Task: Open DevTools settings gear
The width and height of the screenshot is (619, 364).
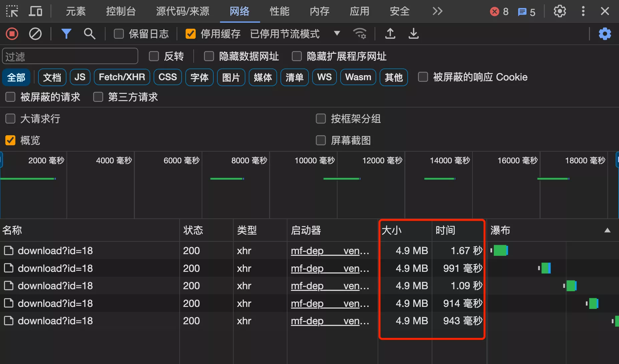Action: (x=560, y=11)
